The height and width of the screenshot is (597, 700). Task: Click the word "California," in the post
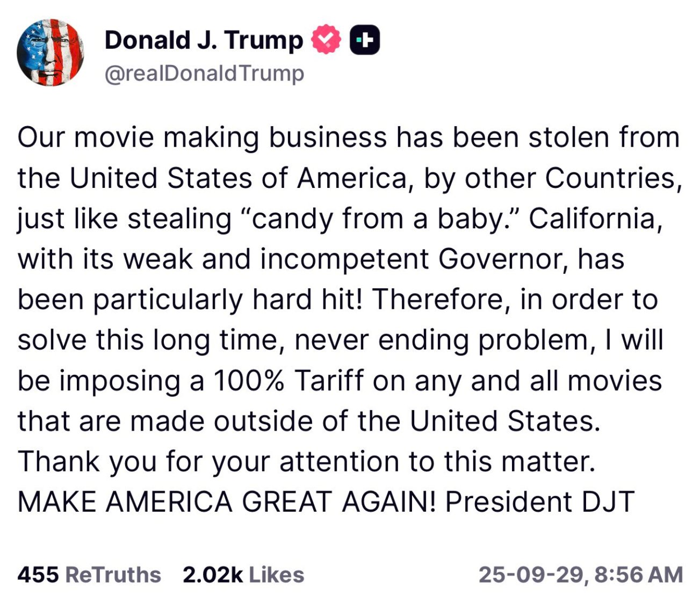(595, 219)
